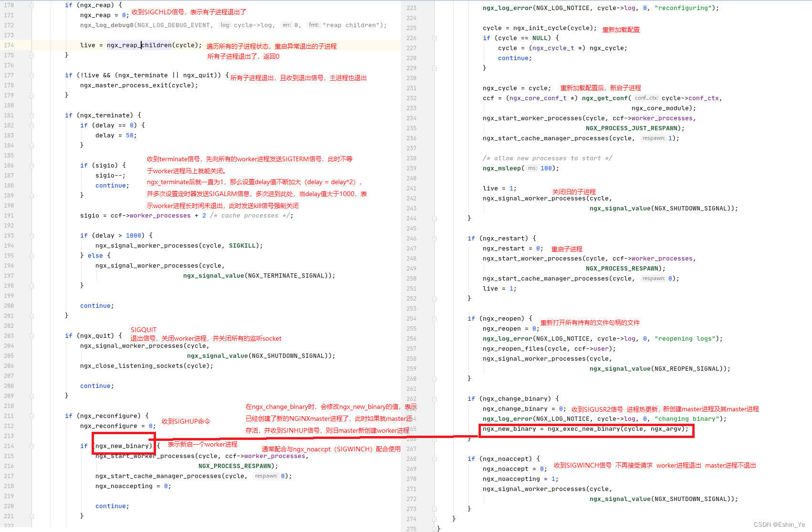Click the closing fold marker at line 244
812x532 pixels.
[x=434, y=219]
